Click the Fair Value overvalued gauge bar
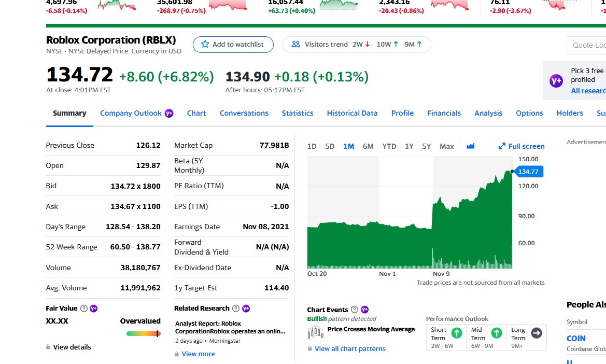This screenshot has width=606, height=364. 144,333
